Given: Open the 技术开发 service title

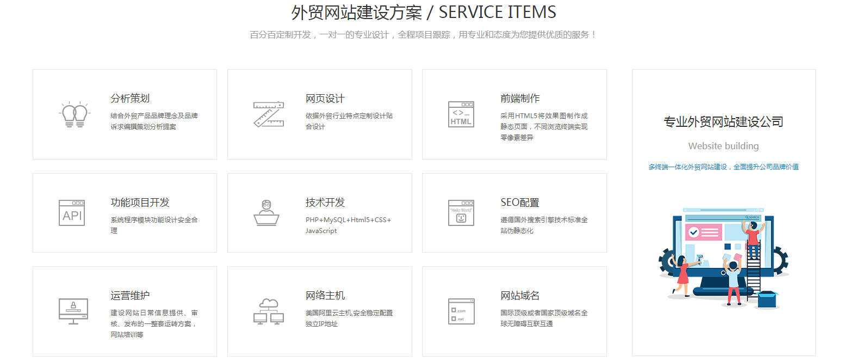Looking at the screenshot, I should tap(325, 203).
